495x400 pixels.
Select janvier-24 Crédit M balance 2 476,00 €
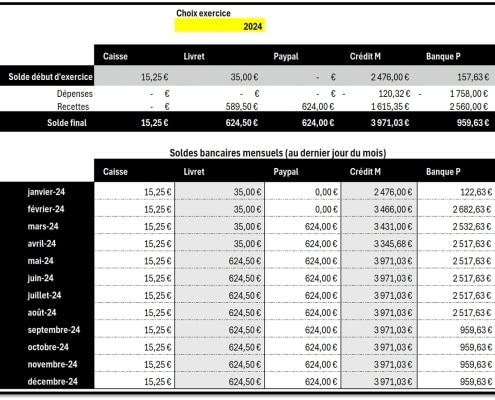pos(393,192)
